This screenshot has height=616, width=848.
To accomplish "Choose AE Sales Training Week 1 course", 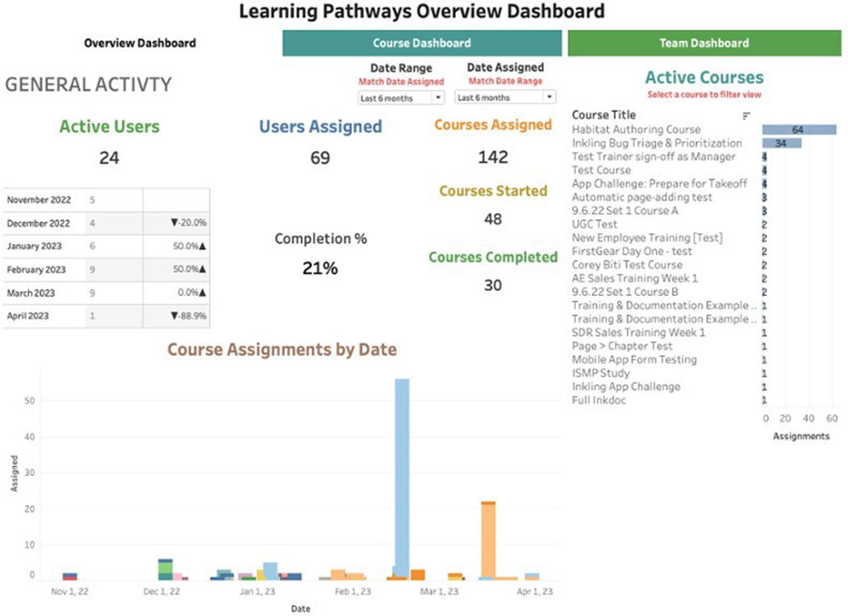I will coord(635,278).
